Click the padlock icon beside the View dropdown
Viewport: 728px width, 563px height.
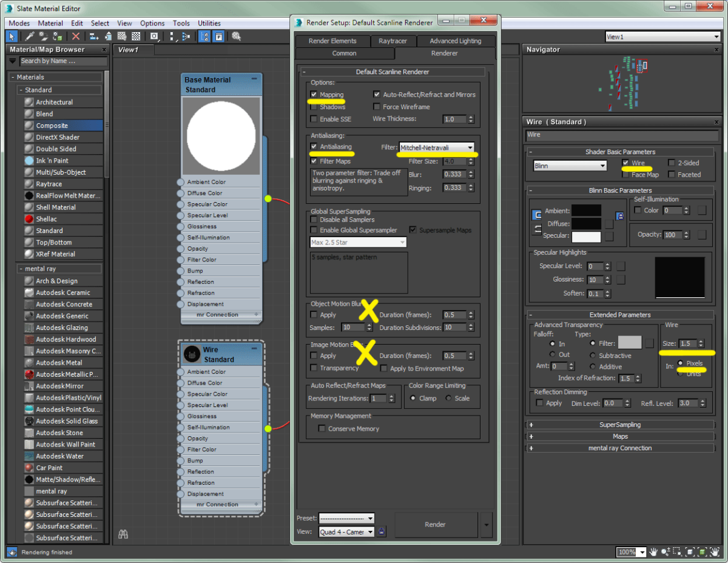pyautogui.click(x=380, y=532)
